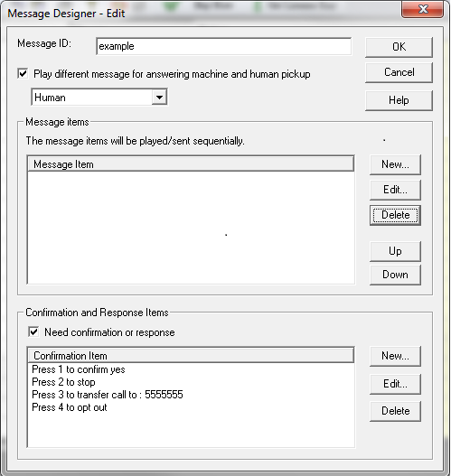Uncheck Need confirmation or response

click(x=33, y=331)
